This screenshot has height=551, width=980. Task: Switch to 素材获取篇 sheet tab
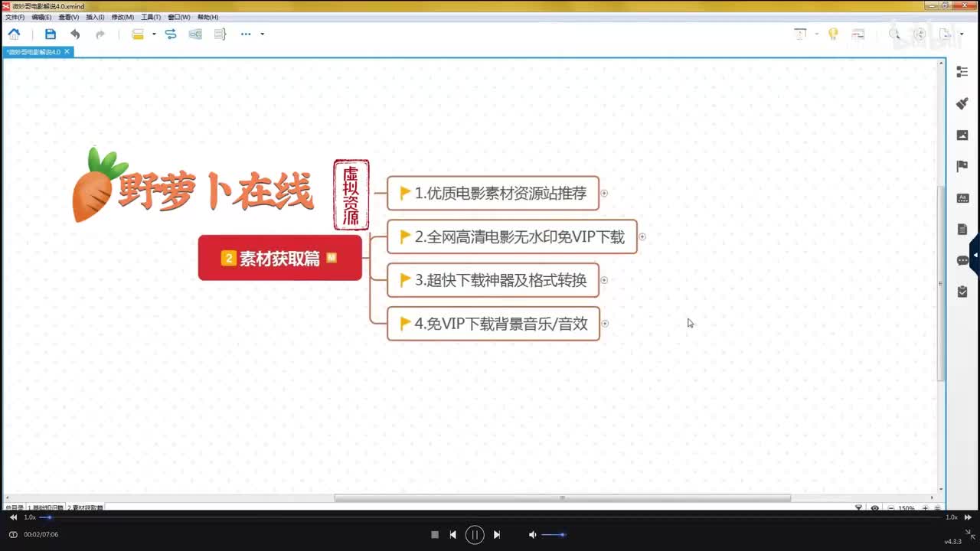[x=86, y=507]
